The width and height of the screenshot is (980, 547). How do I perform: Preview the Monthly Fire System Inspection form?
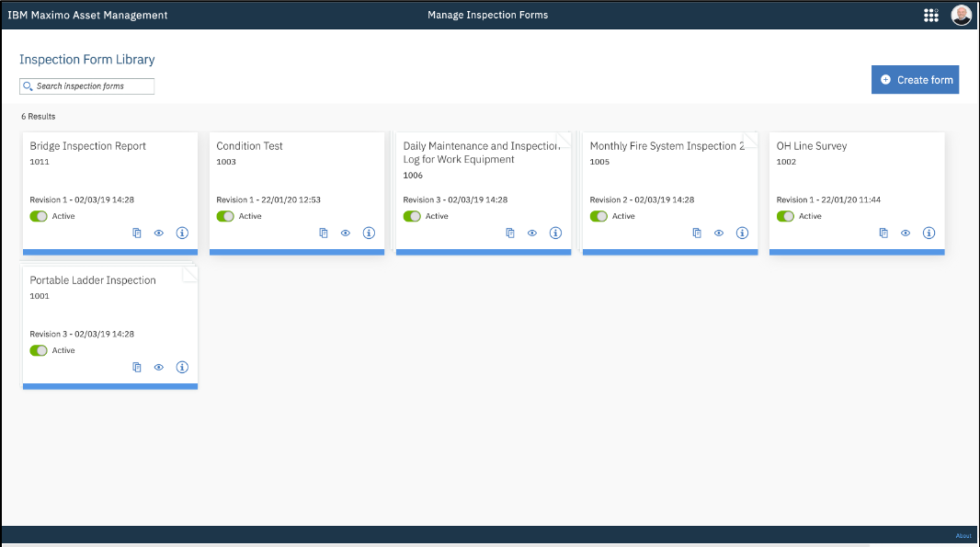tap(718, 233)
